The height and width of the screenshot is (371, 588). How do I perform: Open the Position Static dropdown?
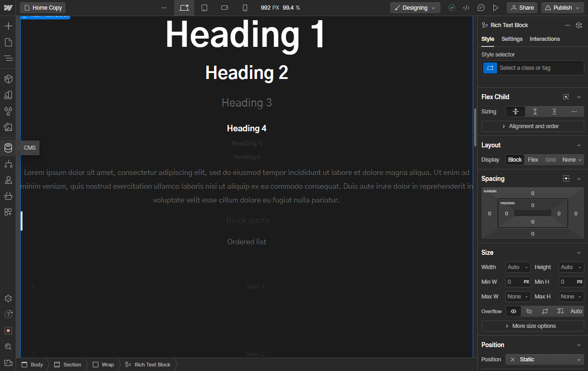click(545, 360)
